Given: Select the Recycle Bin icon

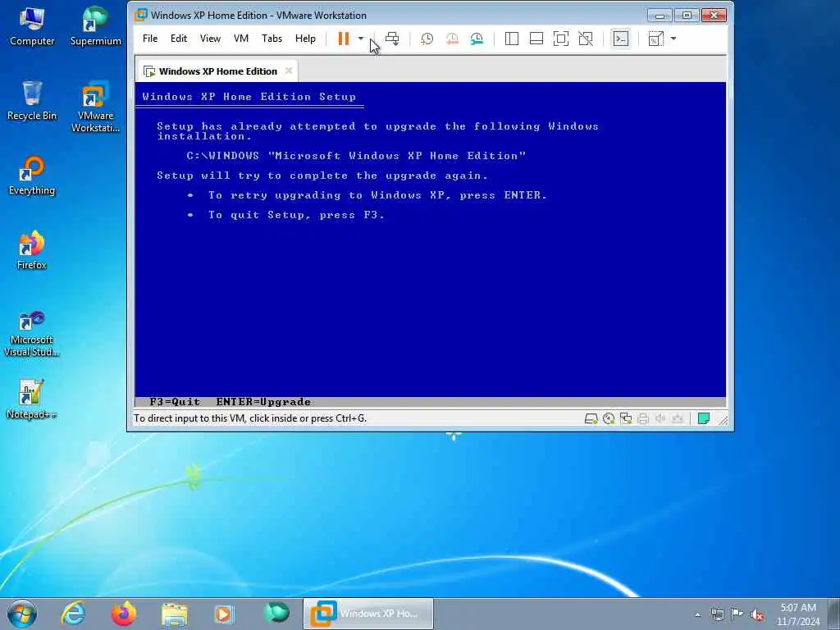Looking at the screenshot, I should click(x=32, y=101).
